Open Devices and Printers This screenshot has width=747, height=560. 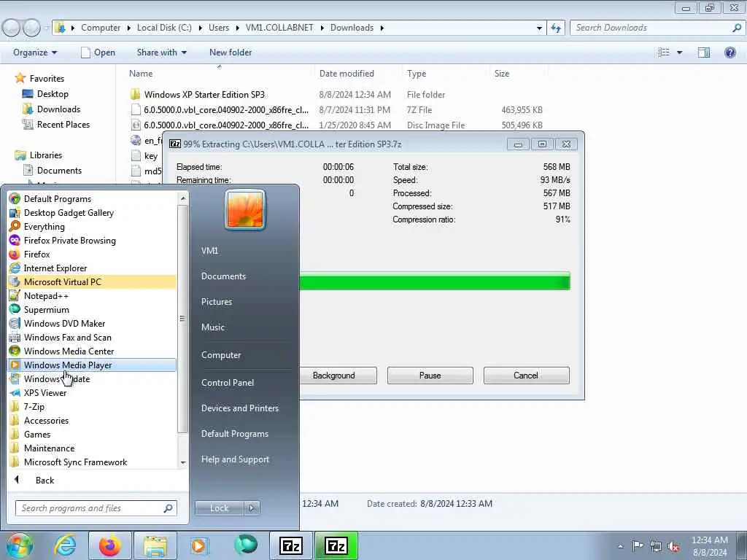click(239, 408)
